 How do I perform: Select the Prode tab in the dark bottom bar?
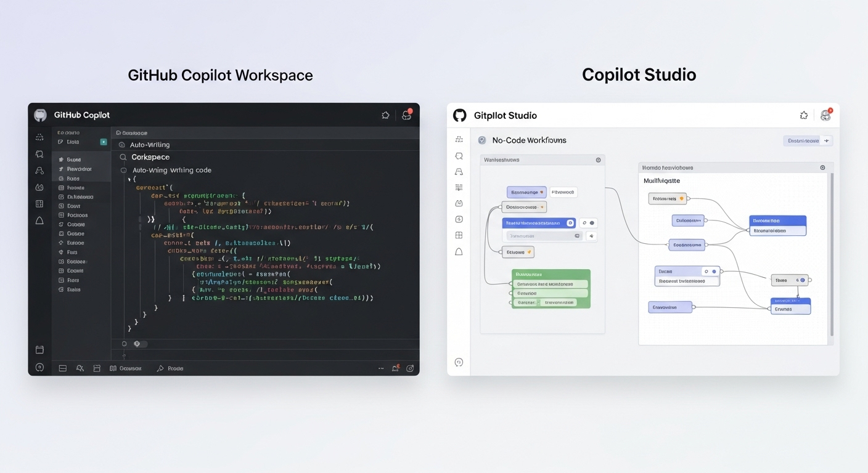point(170,368)
